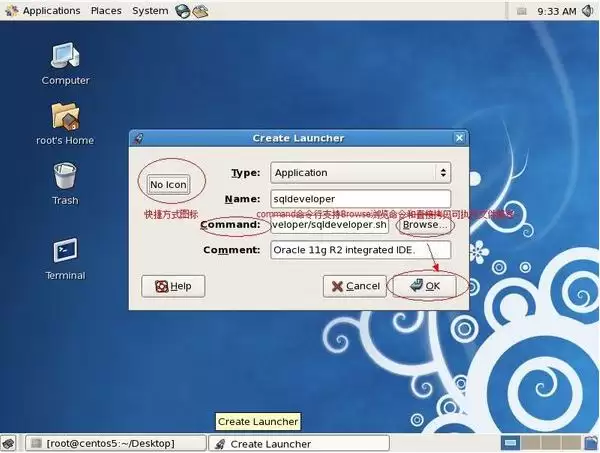Open the Computer desktop icon
Image resolution: width=600 pixels, height=453 pixels.
65,64
